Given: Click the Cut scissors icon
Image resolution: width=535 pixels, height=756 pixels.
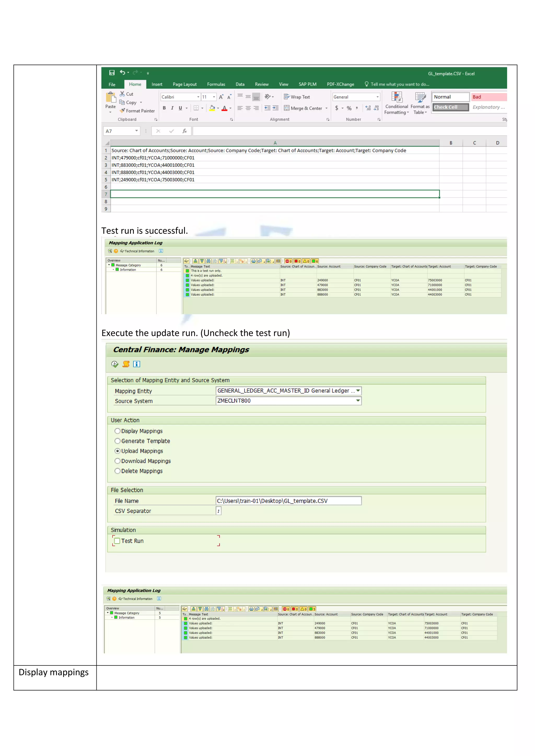Looking at the screenshot, I should 122,94.
